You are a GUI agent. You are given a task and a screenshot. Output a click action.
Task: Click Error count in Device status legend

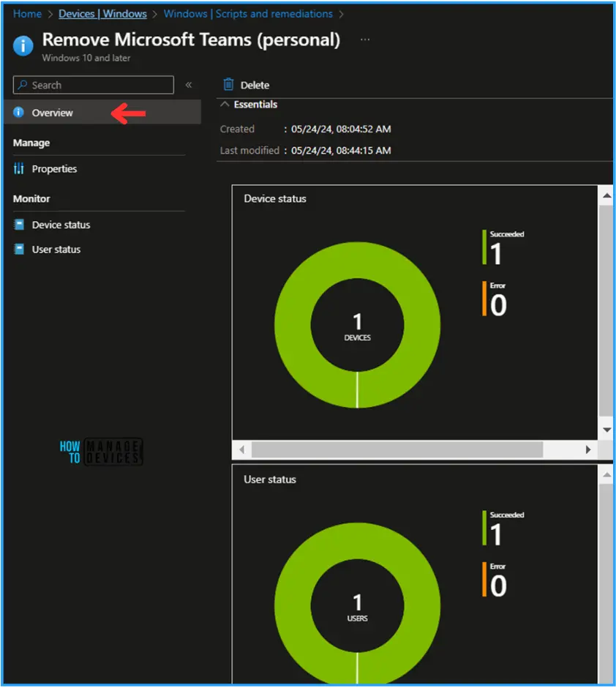coord(498,305)
